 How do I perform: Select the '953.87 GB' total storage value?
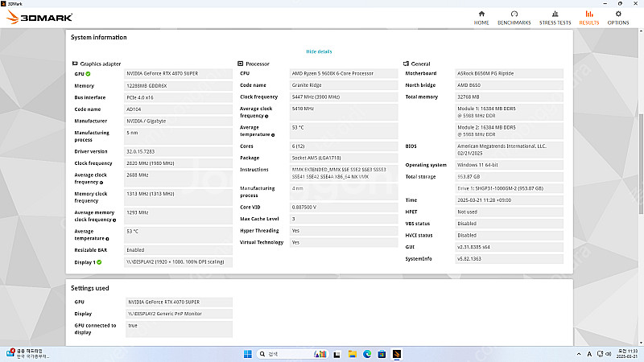(x=510, y=177)
